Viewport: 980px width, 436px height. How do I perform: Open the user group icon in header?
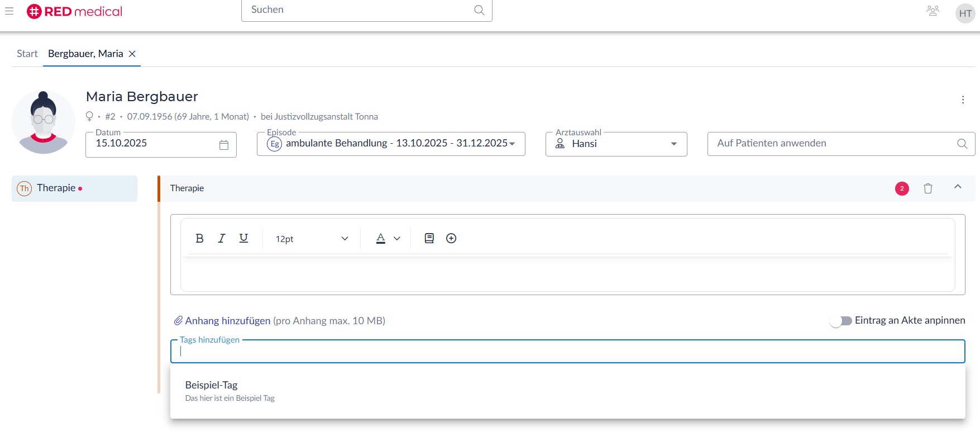(x=933, y=11)
